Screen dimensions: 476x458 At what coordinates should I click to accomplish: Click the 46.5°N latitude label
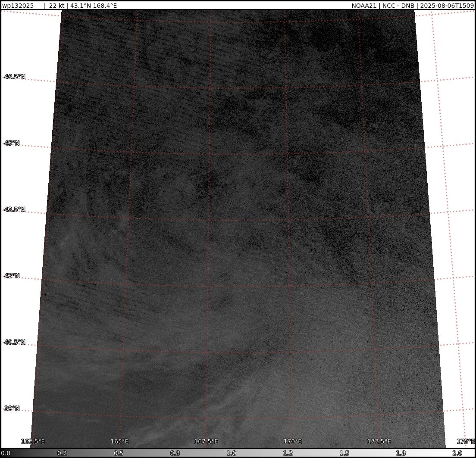tap(15, 77)
